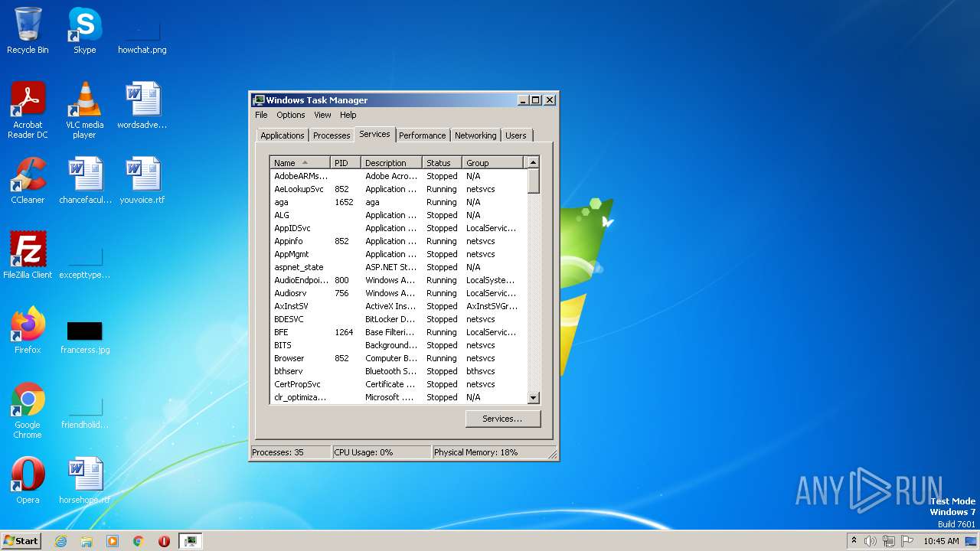Select the AdobeARMs... service row
Screen dimensions: 980x551
click(399, 176)
